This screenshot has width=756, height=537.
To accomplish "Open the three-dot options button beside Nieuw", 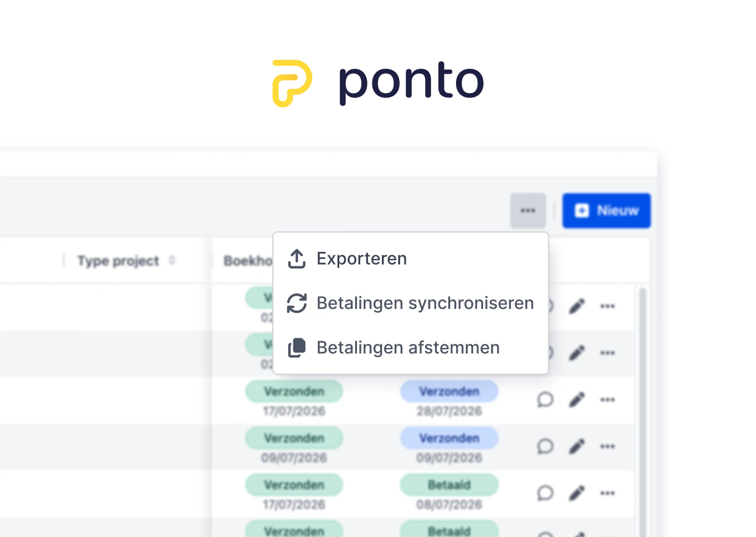I will click(x=528, y=210).
